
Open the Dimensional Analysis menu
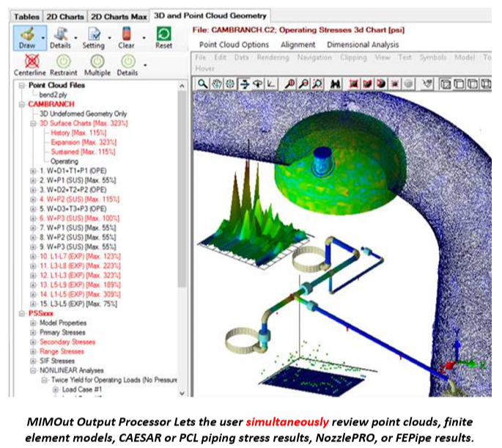(x=362, y=44)
